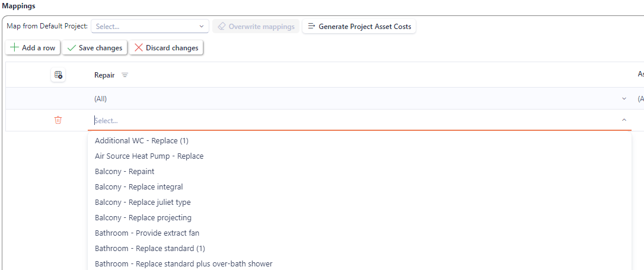The image size is (644, 270).
Task: Pick Balcony - Replace integral option
Action: tap(139, 187)
